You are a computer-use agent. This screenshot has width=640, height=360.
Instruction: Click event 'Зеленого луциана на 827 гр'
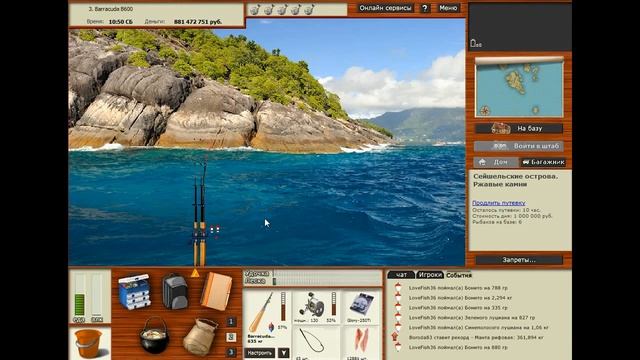(472, 318)
